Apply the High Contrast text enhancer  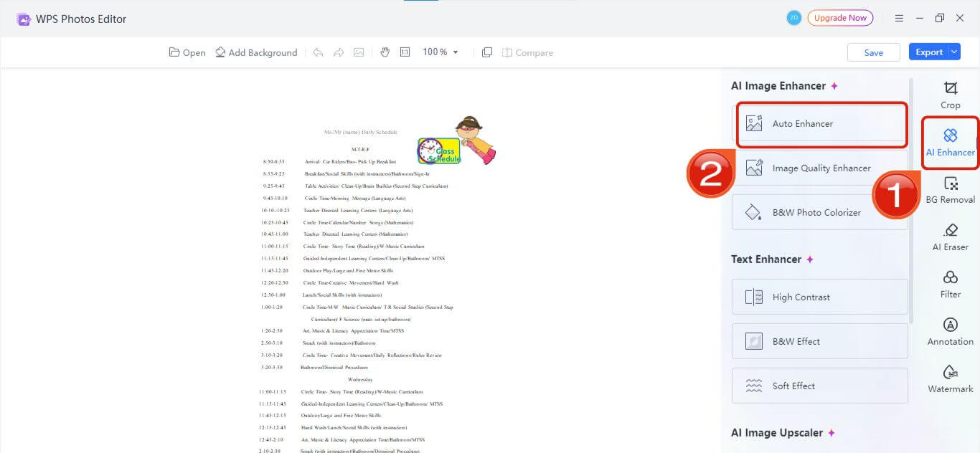820,297
